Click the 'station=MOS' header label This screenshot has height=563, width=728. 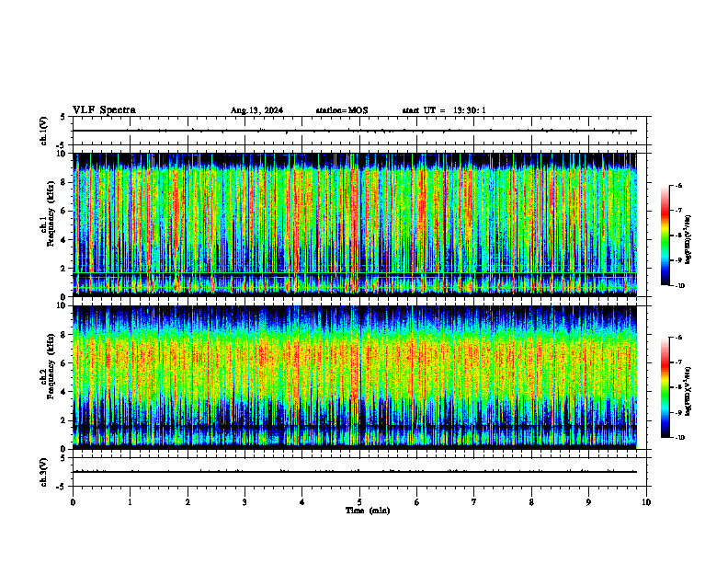[x=342, y=110]
